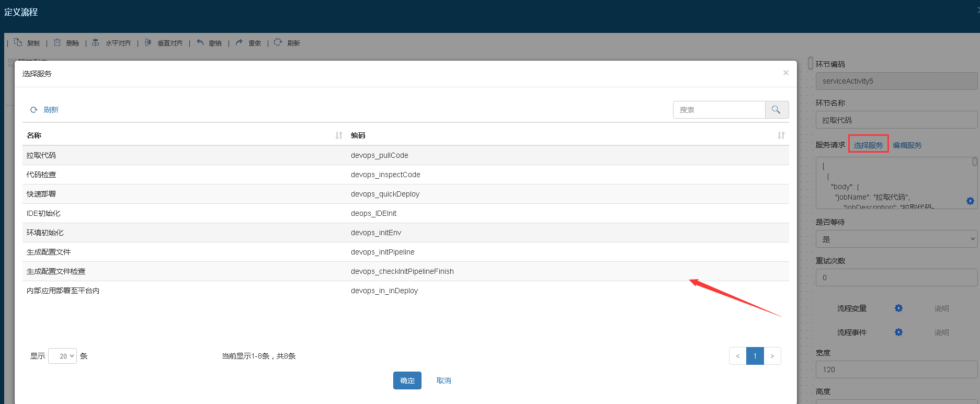Click the copy (复制) toolbar icon
This screenshot has height=404, width=980.
tap(18, 42)
